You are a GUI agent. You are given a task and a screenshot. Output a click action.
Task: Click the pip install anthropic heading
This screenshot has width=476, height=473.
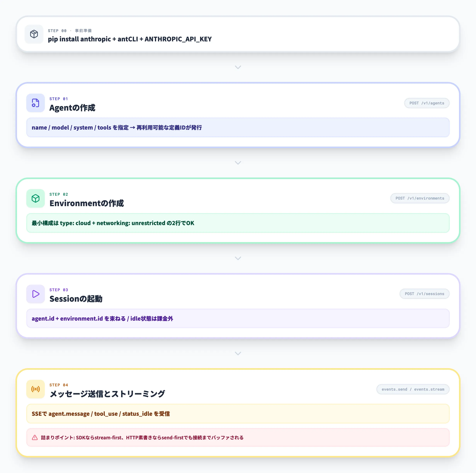(x=130, y=39)
